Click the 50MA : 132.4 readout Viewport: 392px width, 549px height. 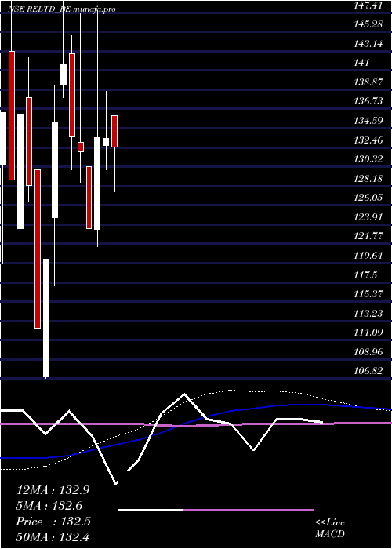pyautogui.click(x=54, y=537)
